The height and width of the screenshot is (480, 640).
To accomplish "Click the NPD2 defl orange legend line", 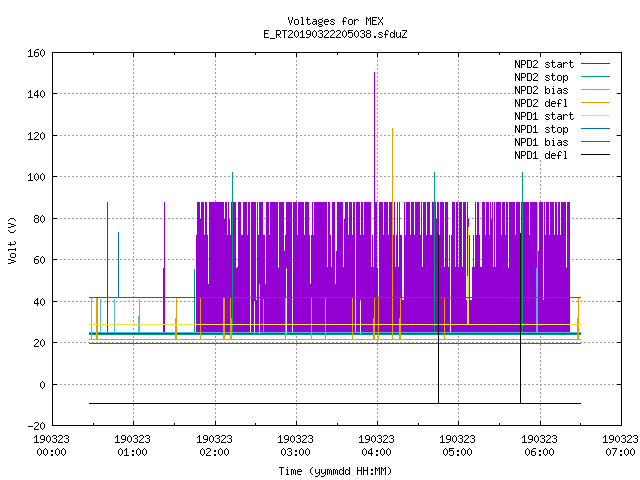I will tap(595, 103).
